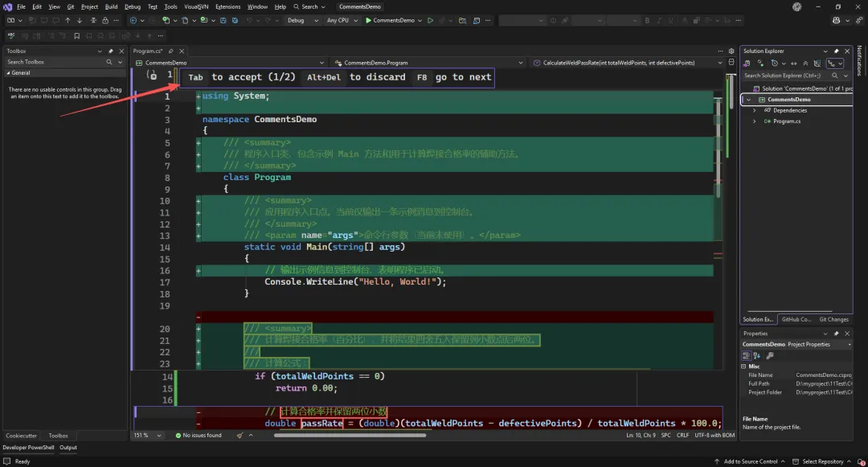Click the Alphabetical sort icon in Properties panel
Screen dimensions: 868x467
click(757, 356)
